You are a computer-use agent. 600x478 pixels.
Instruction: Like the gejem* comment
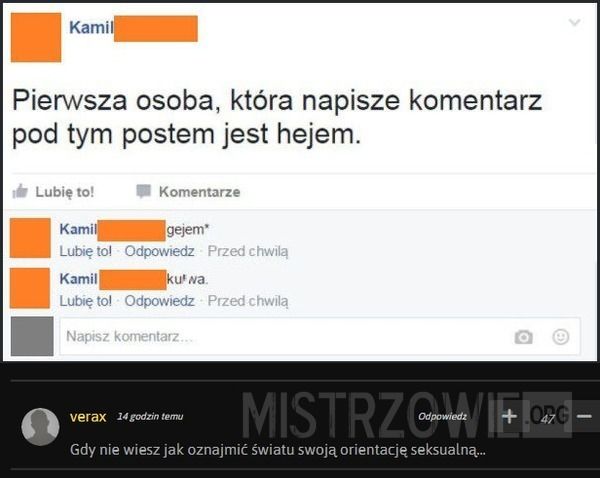86,251
